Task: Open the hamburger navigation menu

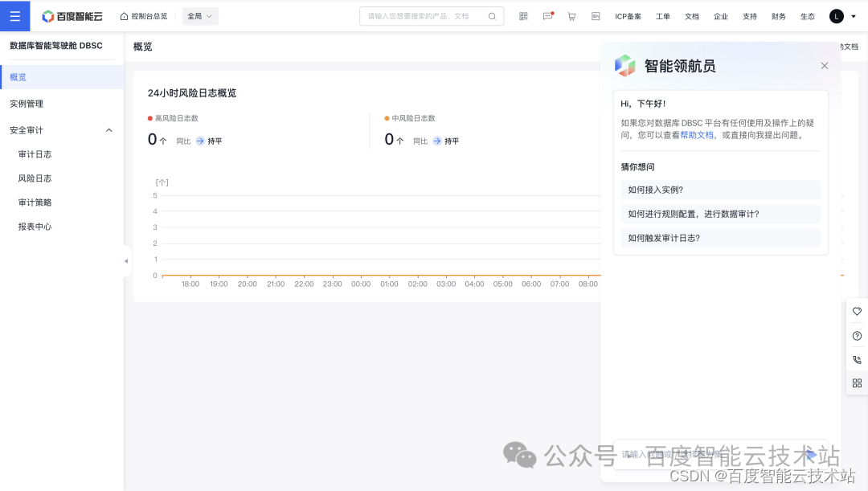Action: [15, 16]
